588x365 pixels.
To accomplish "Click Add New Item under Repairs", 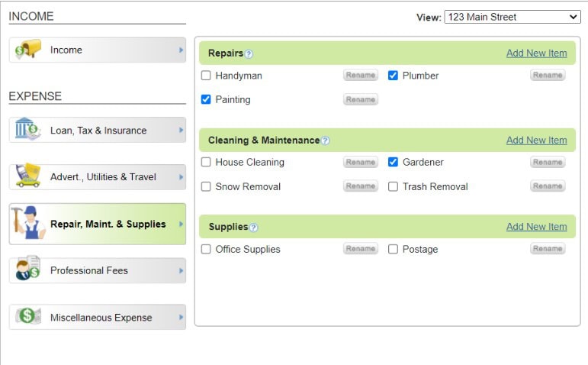I will (536, 53).
